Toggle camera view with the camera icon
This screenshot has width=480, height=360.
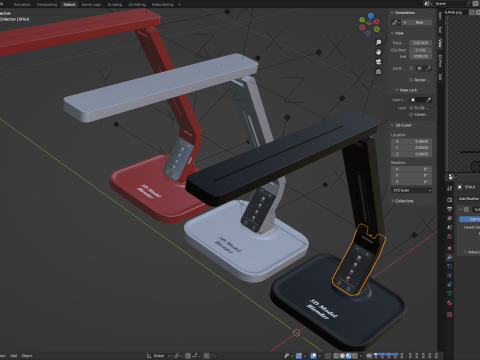(378, 62)
